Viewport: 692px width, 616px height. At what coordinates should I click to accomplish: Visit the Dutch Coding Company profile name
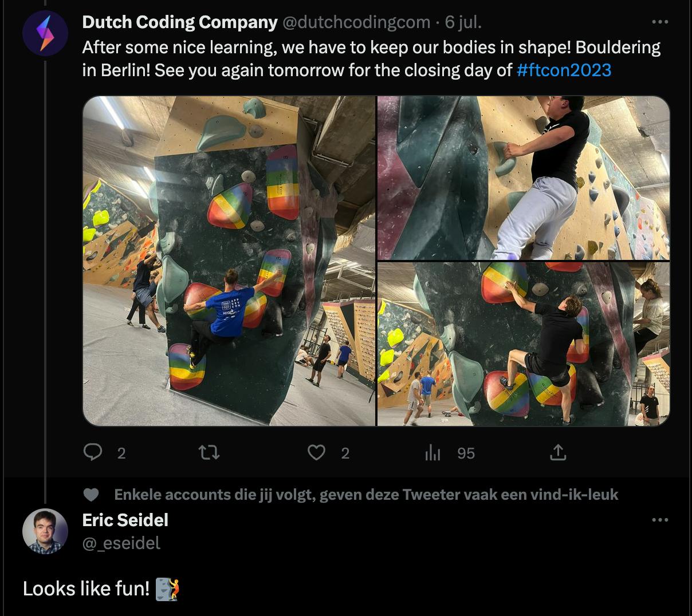pyautogui.click(x=180, y=22)
